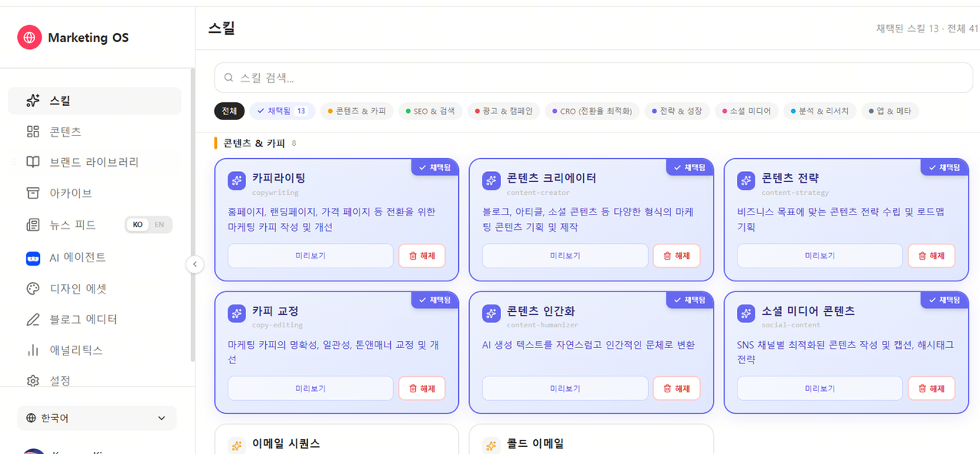Open 설정 via its gear icon

coord(33,380)
